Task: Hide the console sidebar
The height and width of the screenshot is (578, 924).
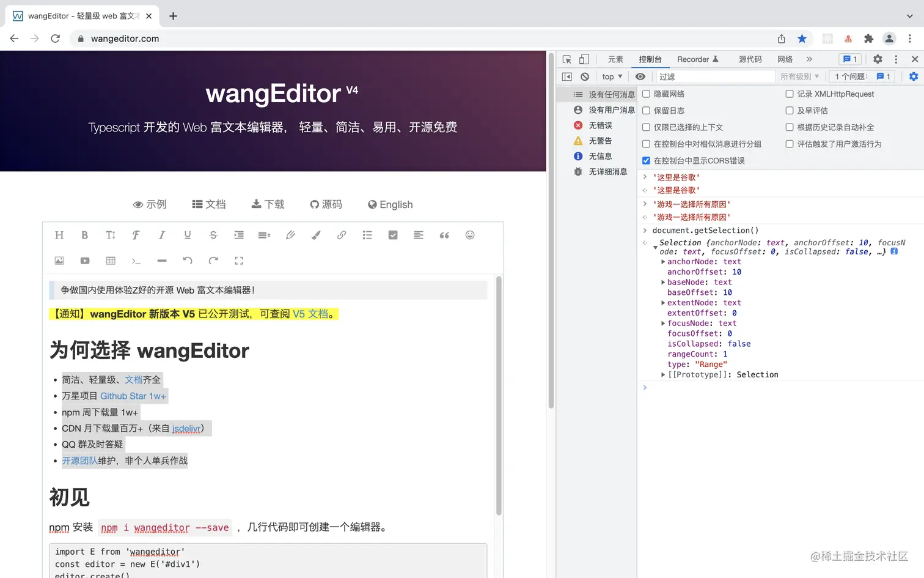Action: tap(567, 76)
